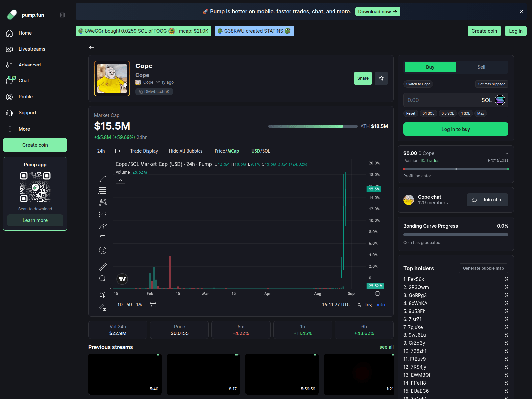Viewport: 532px width, 399px height.
Task: Select the Fibonacci retracement tool
Action: [103, 191]
